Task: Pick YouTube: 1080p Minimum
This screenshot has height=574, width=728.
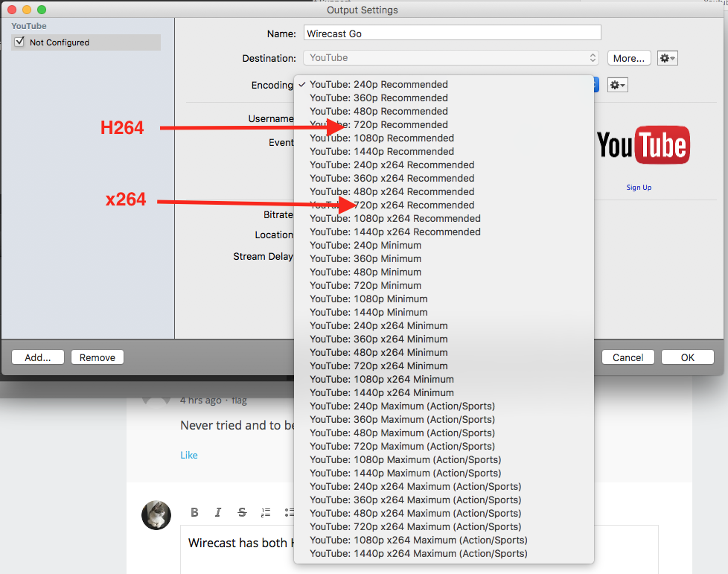Action: 444,299
